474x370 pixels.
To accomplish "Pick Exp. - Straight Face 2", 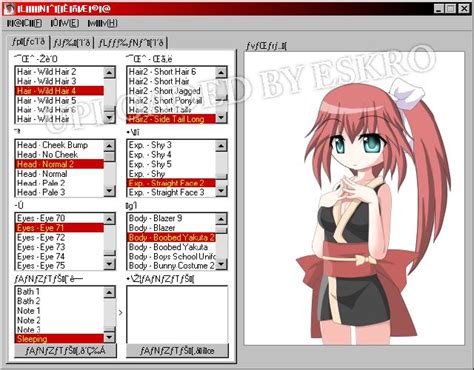I will [x=172, y=183].
